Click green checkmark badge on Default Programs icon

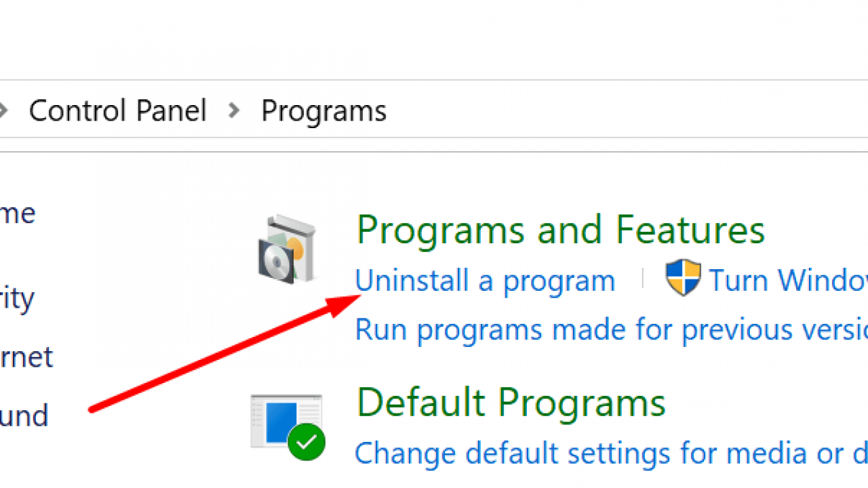pos(307,443)
